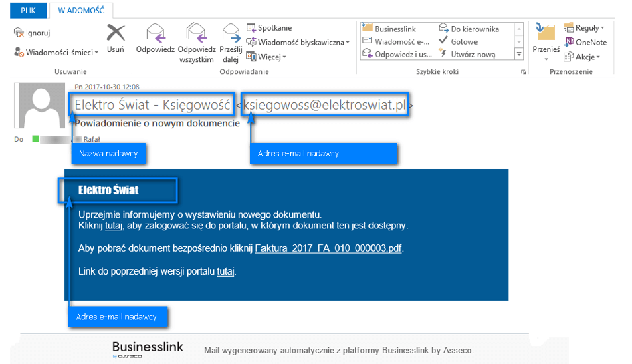632x364 pixels.
Task: Run the Businesslink quick step
Action: (x=389, y=29)
